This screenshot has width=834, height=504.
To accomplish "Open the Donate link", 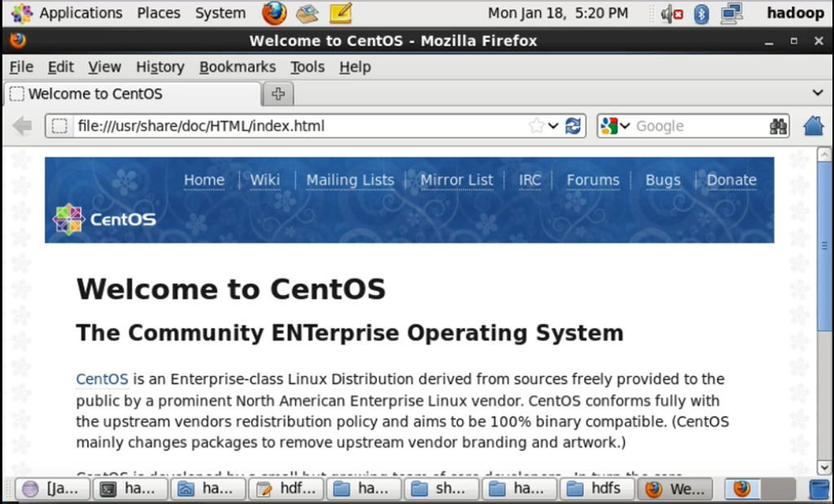I will point(731,180).
